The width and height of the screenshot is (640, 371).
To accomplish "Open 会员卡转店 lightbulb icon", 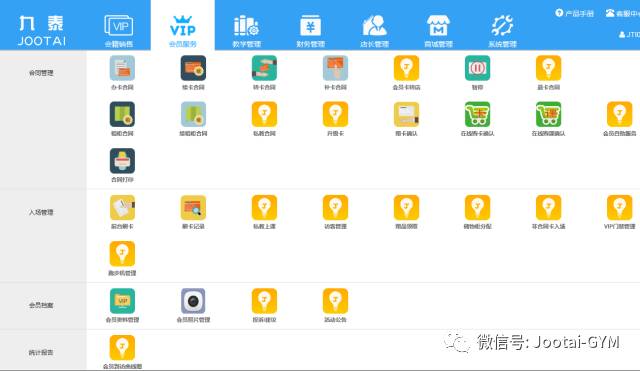I will coord(406,68).
